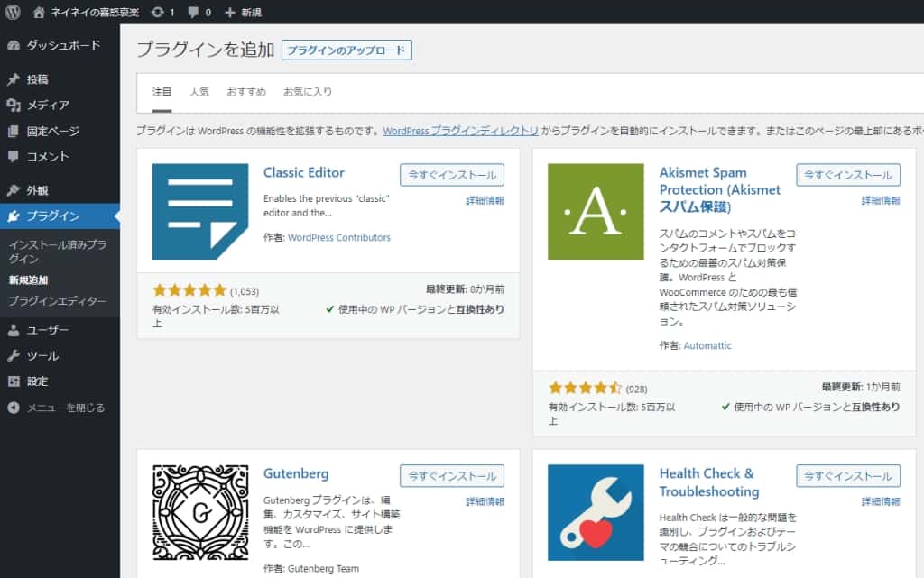Viewport: 924px width, 578px height.
Task: Click the 設定 label in sidebar
Action: (x=37, y=381)
